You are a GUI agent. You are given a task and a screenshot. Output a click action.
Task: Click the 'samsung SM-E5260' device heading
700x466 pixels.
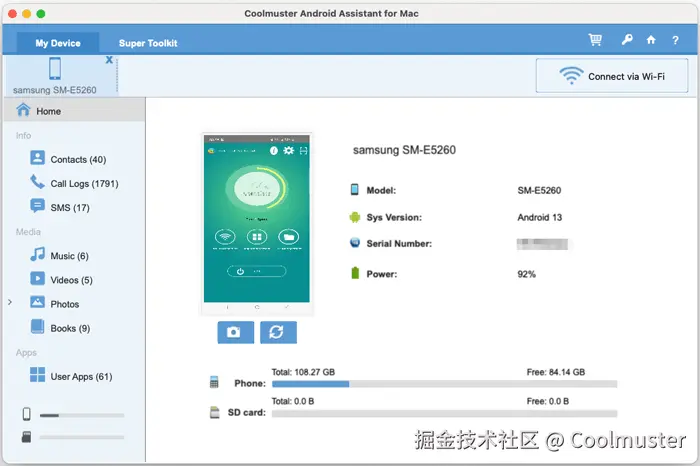pyautogui.click(x=404, y=150)
